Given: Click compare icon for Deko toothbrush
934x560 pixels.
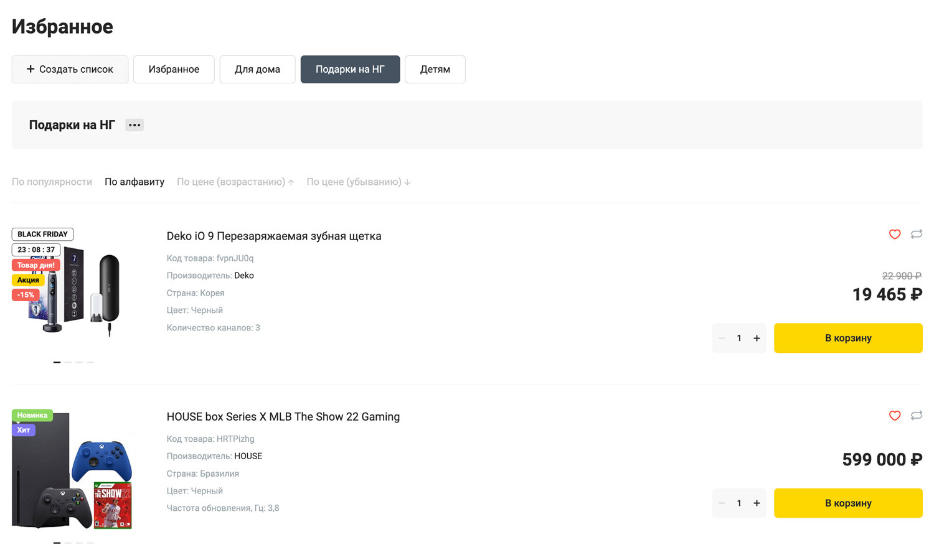Looking at the screenshot, I should point(916,235).
